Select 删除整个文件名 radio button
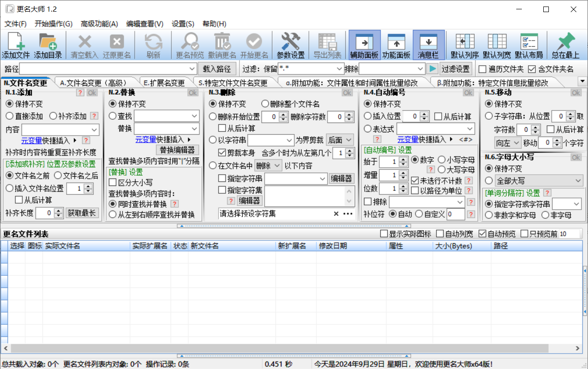Image resolution: width=588 pixels, height=369 pixels. pos(265,104)
